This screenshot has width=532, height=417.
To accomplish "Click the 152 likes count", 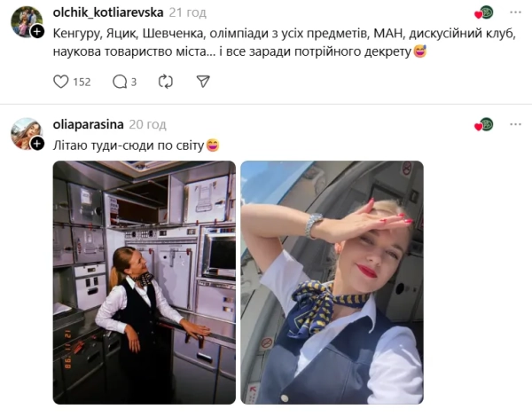I will [82, 83].
